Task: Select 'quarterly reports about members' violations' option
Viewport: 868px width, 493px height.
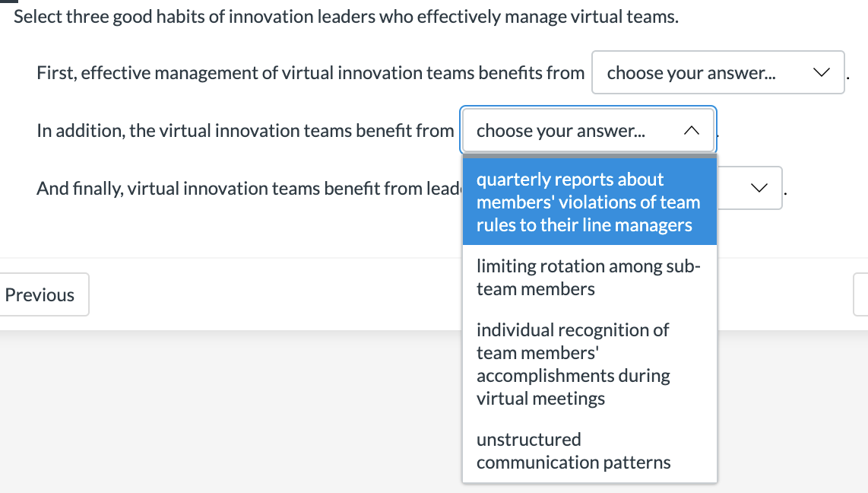Action: pyautogui.click(x=589, y=201)
